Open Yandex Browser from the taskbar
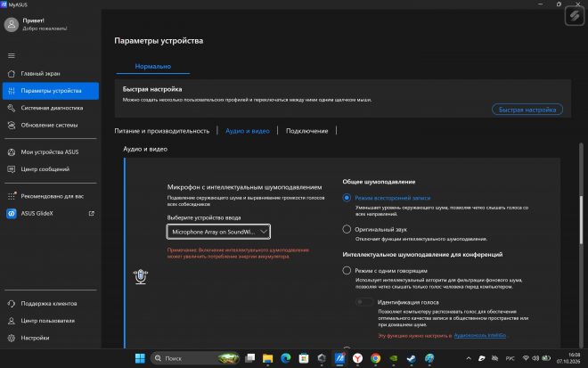Image resolution: width=588 pixels, height=368 pixels. (358, 358)
